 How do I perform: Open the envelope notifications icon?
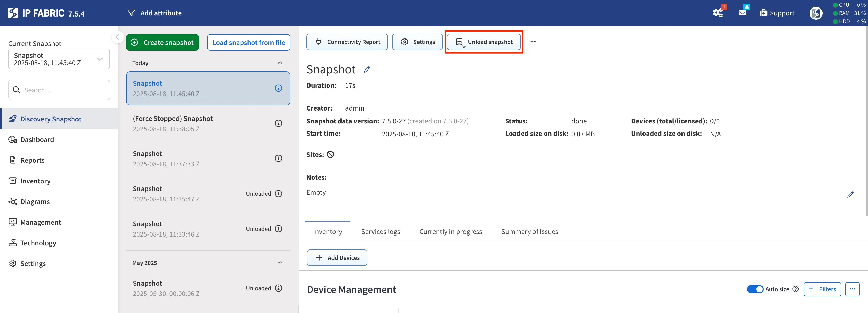(742, 13)
